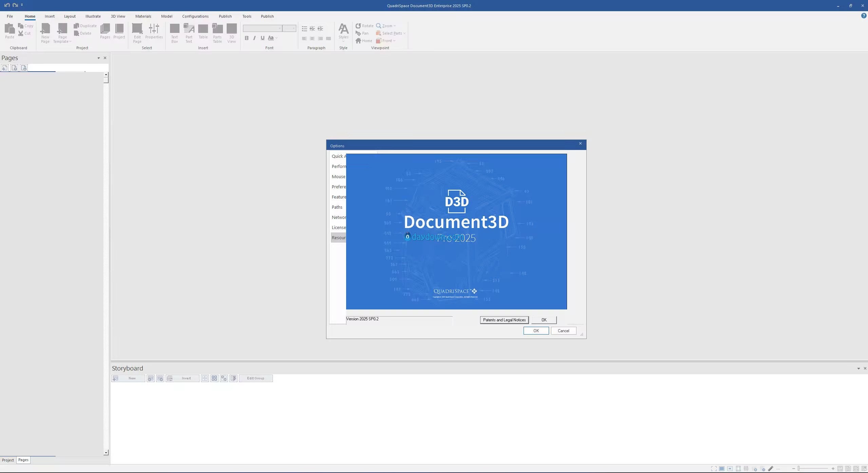Toggle underline formatting

click(262, 38)
